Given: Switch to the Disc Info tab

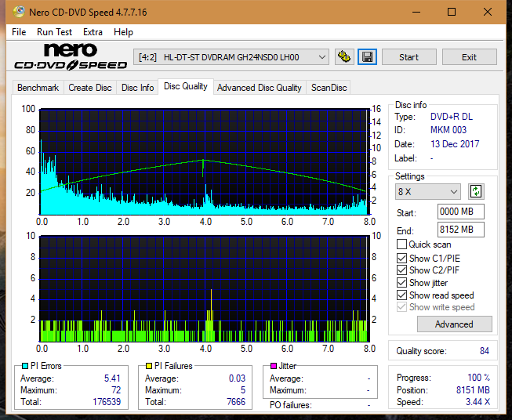Looking at the screenshot, I should pos(137,88).
